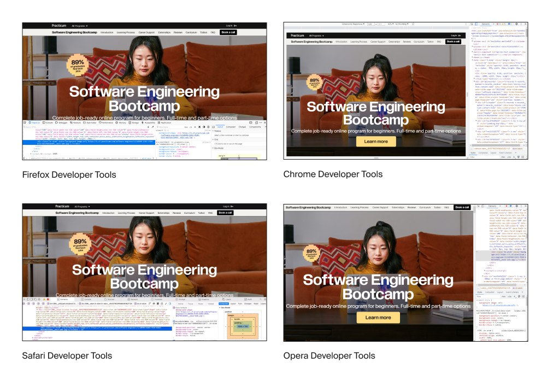The image size is (547, 392).
Task: Click Learn more button in Chrome screenshot
Action: [376, 142]
